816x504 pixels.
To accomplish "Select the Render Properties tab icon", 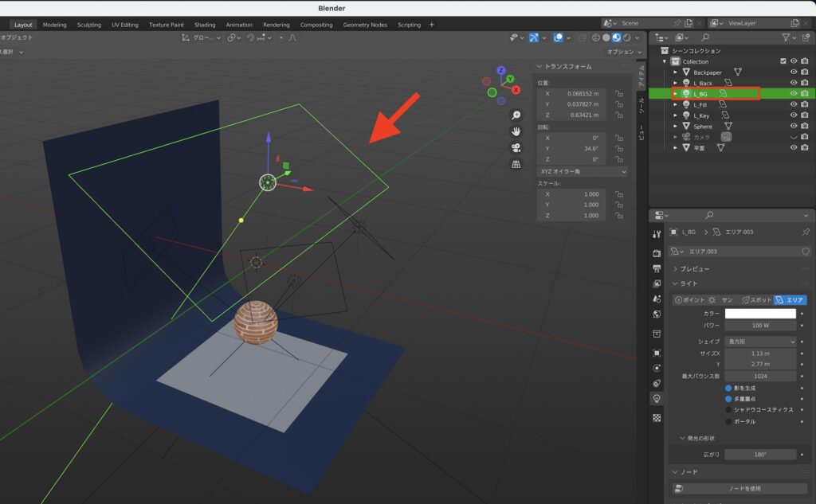I will (656, 252).
